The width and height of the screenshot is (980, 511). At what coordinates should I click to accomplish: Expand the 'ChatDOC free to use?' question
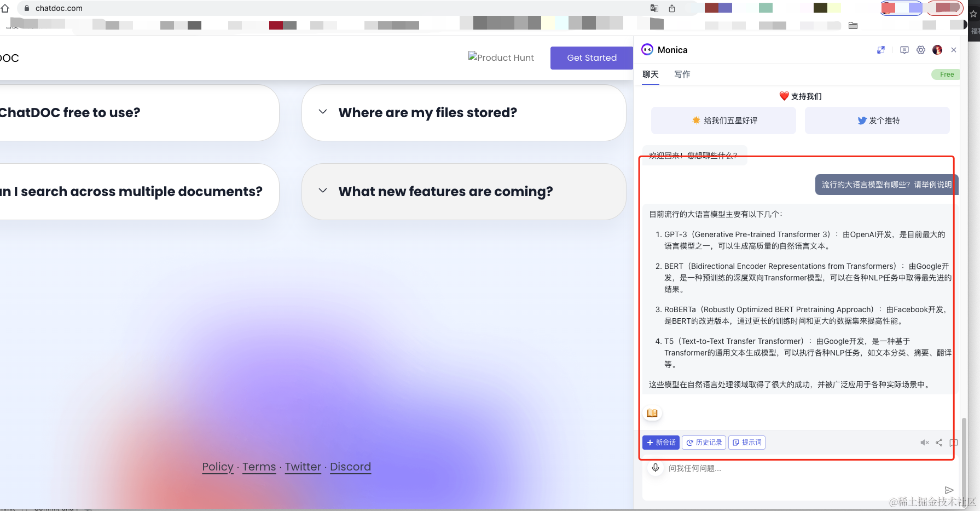[139, 113]
